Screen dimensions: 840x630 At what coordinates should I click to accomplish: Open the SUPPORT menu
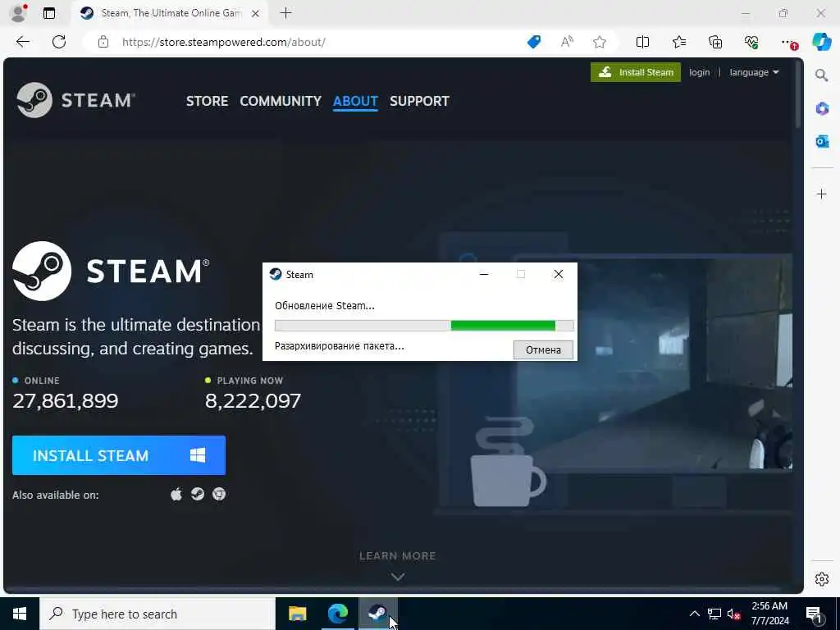(419, 101)
